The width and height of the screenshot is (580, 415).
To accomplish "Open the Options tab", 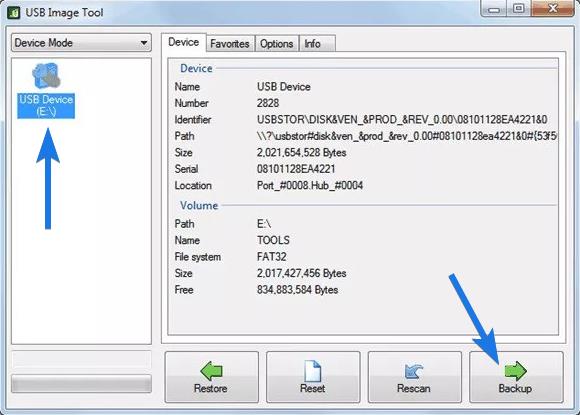I will coord(276,44).
